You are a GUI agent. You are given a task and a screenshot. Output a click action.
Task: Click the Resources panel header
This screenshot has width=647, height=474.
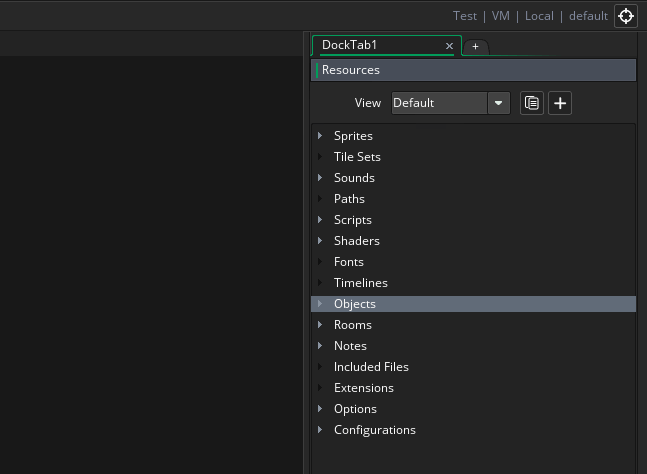(474, 70)
